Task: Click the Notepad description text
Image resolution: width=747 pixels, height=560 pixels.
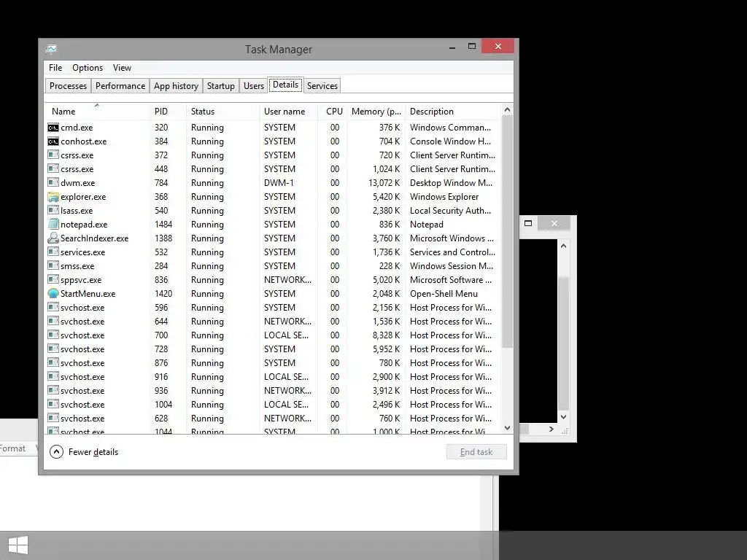Action: (x=426, y=225)
